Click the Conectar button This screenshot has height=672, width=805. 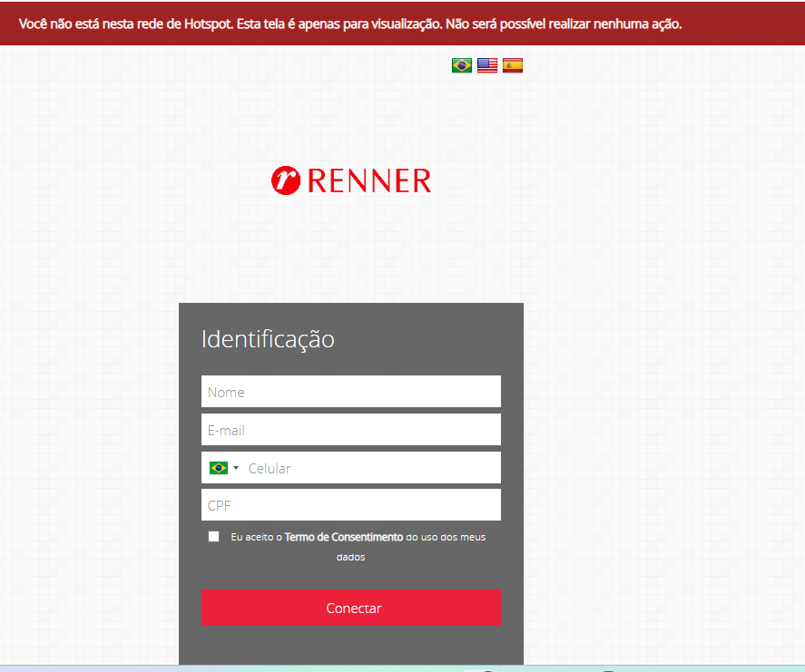pos(351,608)
